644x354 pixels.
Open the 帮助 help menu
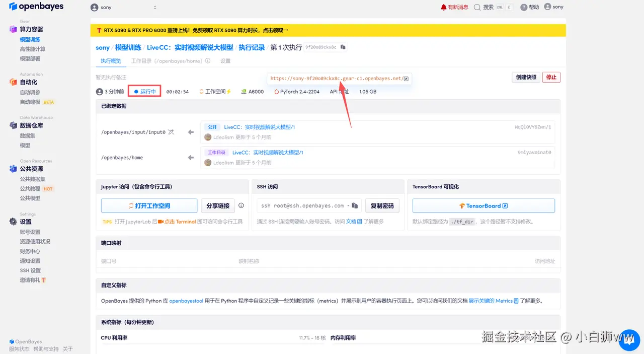pyautogui.click(x=530, y=7)
